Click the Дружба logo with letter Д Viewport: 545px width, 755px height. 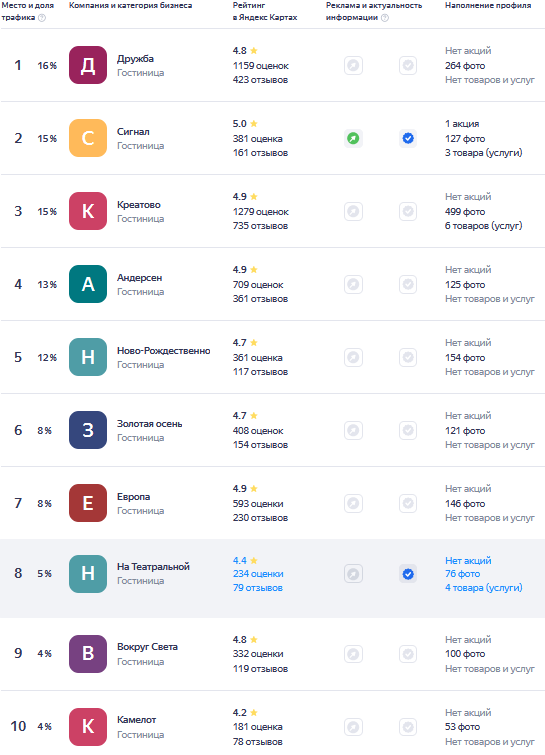click(x=88, y=65)
